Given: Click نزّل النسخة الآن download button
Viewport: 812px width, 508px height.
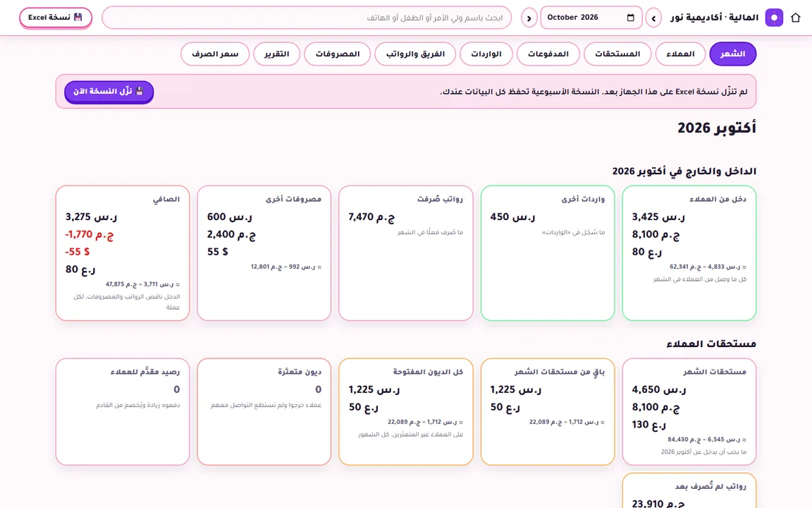Looking at the screenshot, I should pyautogui.click(x=109, y=91).
